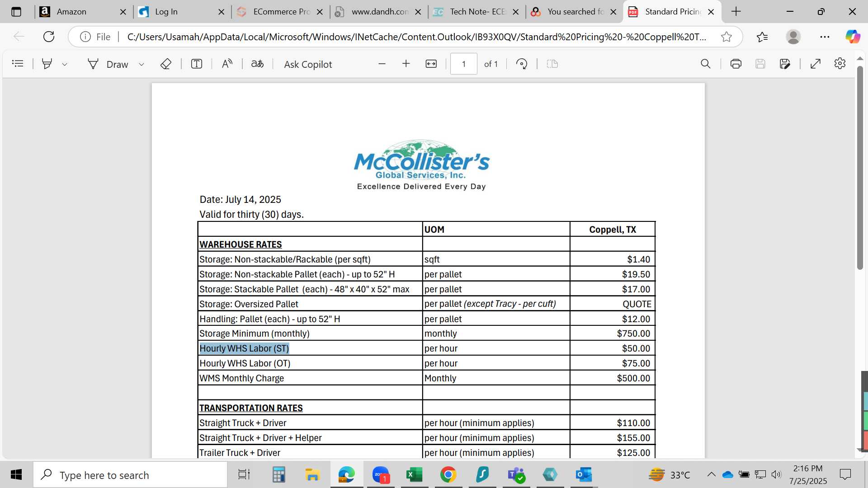Open Calculator from the taskbar

click(x=278, y=474)
